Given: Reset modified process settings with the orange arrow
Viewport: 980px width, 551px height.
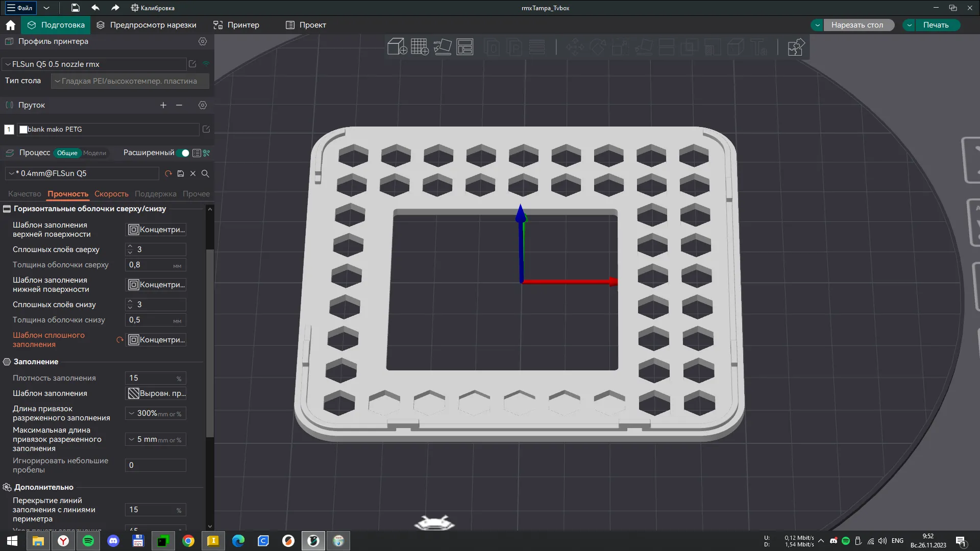Looking at the screenshot, I should click(x=168, y=173).
